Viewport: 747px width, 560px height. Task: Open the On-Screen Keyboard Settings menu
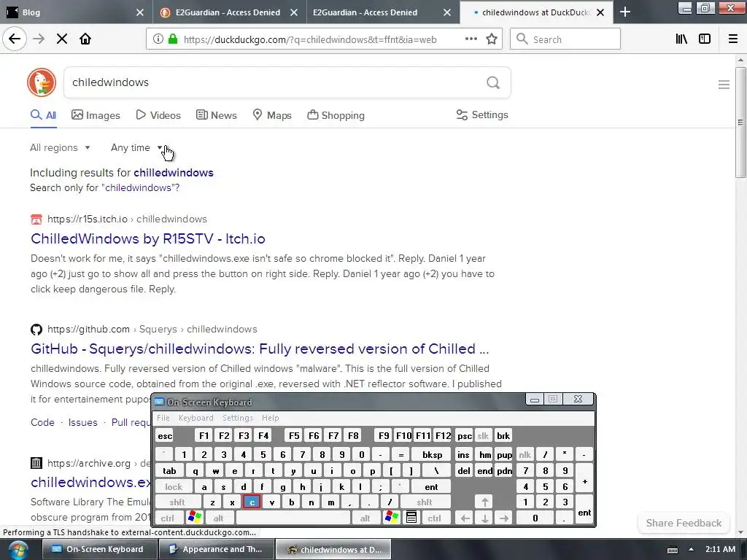(x=237, y=418)
